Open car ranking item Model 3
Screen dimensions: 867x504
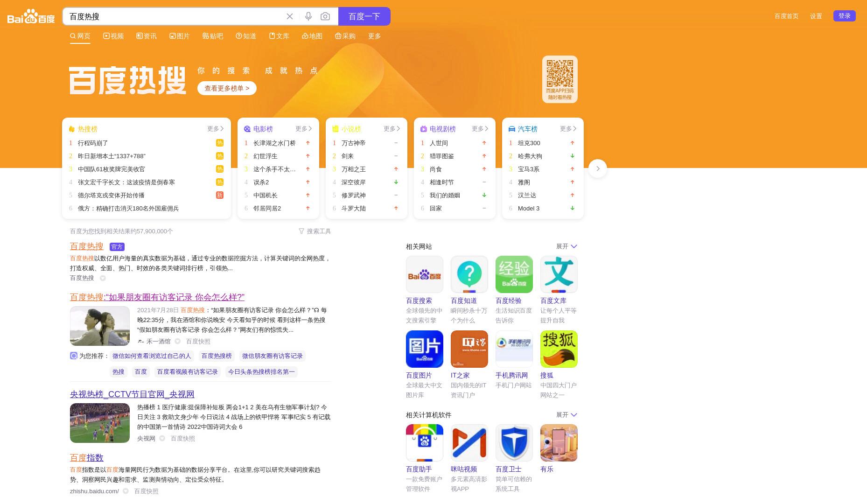(x=529, y=208)
